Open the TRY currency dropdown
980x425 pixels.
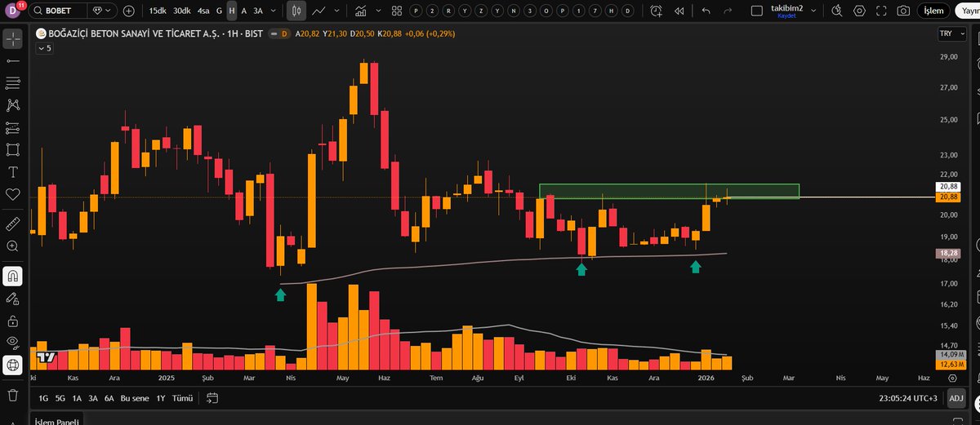click(x=951, y=33)
